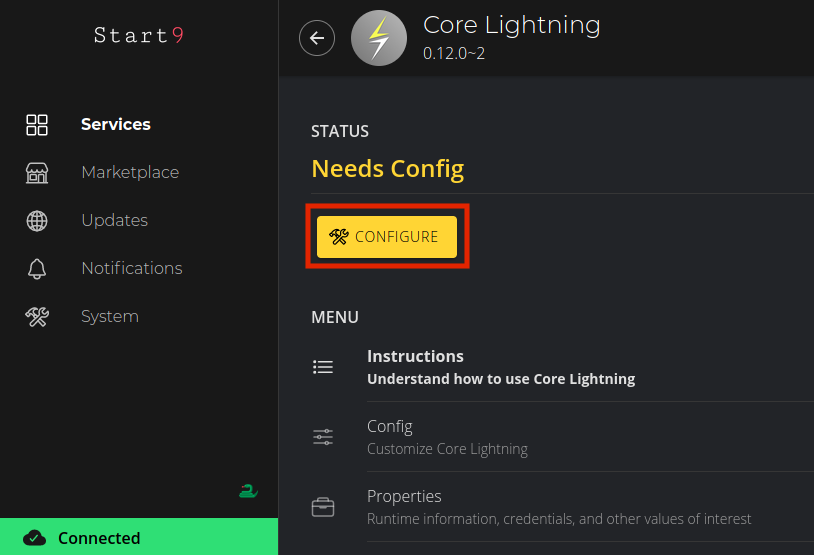Click the Services grid icon
814x555 pixels.
(37, 125)
